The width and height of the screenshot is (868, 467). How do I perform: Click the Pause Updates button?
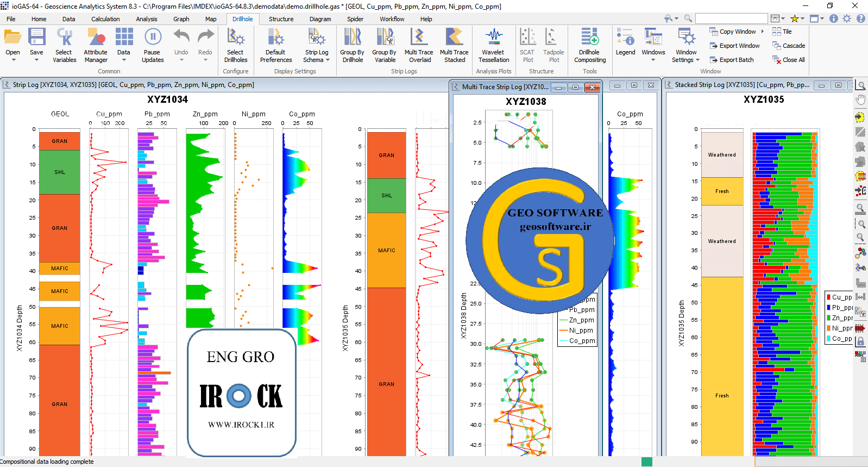(x=153, y=45)
